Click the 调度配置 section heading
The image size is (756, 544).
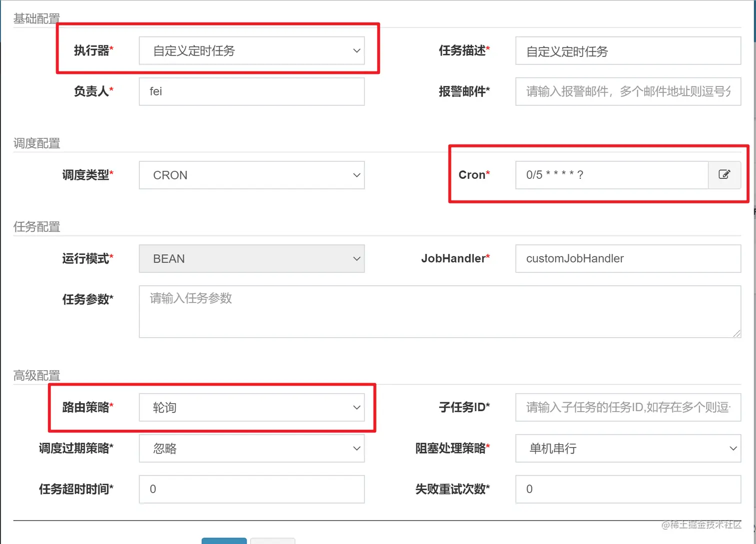pos(36,143)
